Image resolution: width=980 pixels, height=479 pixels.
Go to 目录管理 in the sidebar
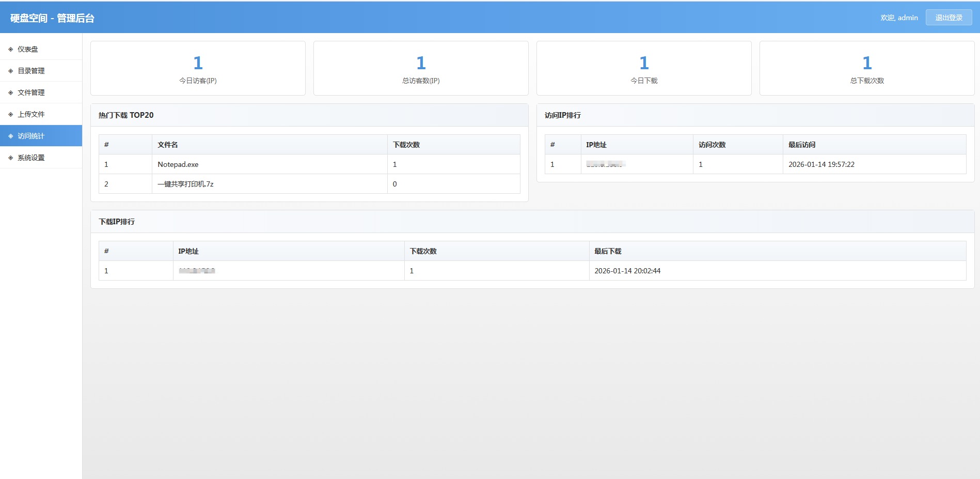pyautogui.click(x=31, y=71)
